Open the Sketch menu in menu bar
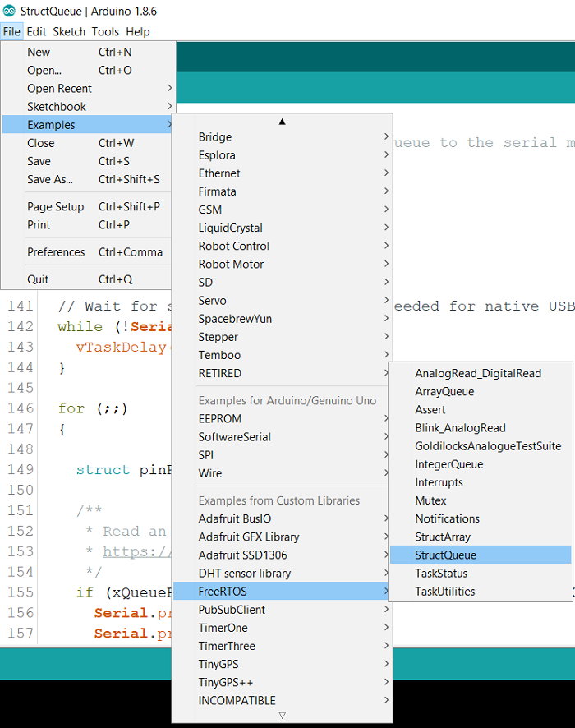This screenshot has height=728, width=575. 69,31
